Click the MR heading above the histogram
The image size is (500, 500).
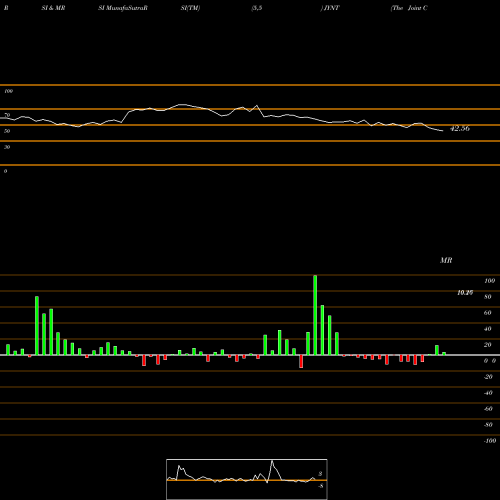tap(446, 260)
